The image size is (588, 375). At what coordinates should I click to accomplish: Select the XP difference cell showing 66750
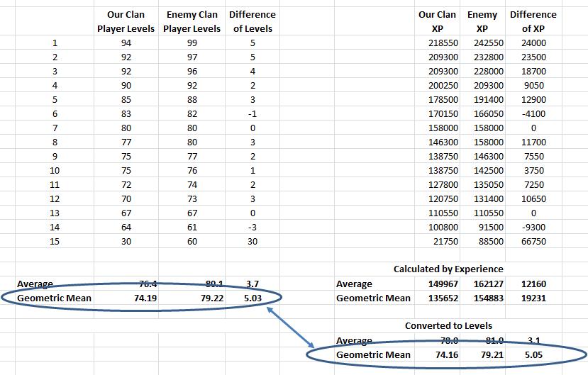pyautogui.click(x=533, y=242)
